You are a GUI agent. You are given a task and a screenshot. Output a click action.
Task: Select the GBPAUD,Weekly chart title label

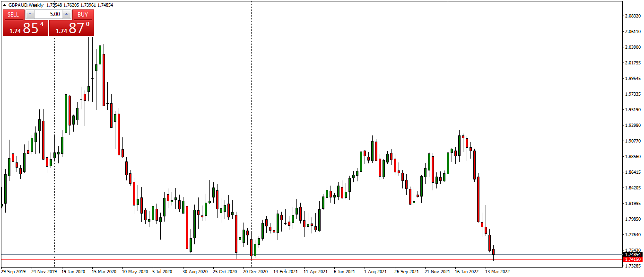coord(26,4)
